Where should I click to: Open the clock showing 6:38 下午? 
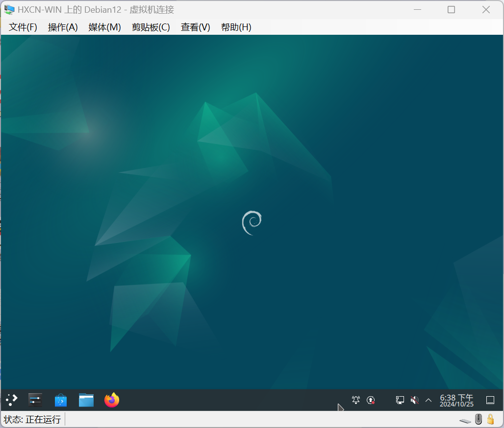click(456, 401)
